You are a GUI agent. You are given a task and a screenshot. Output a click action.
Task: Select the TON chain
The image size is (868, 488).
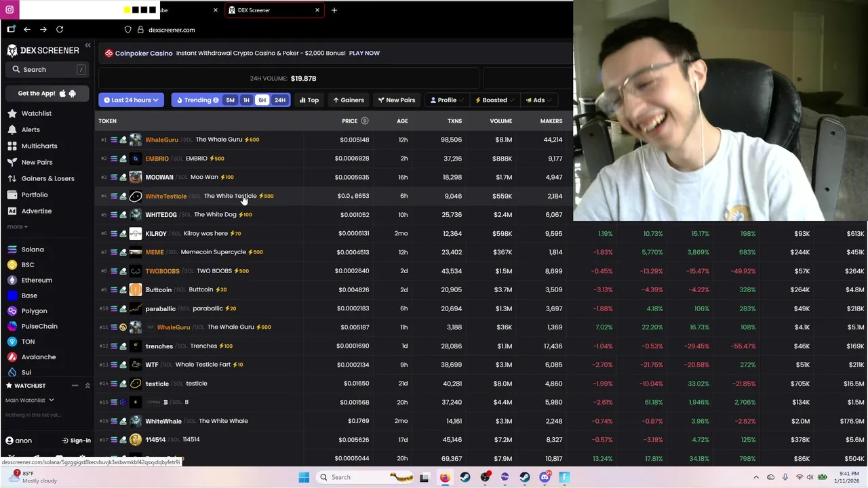click(x=28, y=342)
